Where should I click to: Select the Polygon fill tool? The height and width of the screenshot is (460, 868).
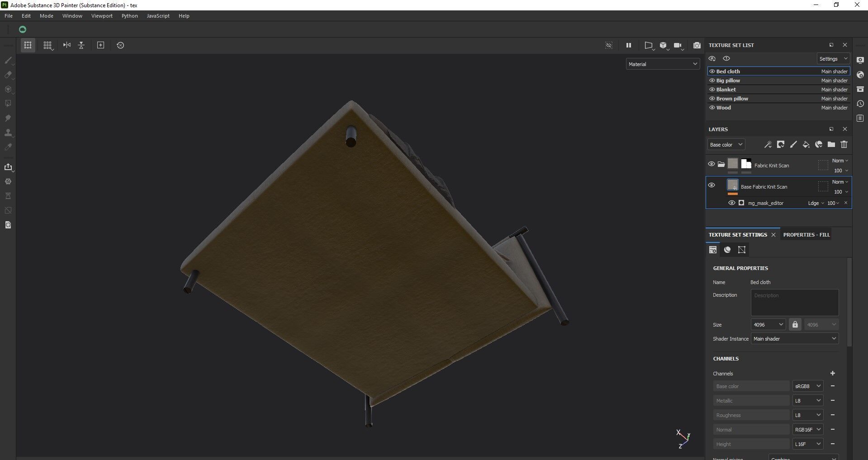(8, 104)
